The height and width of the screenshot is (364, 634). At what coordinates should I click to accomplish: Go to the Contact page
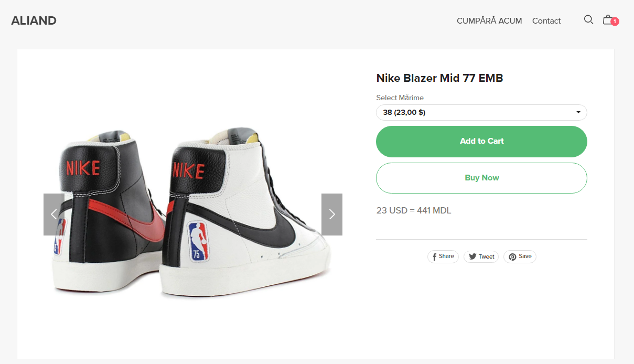click(x=546, y=21)
